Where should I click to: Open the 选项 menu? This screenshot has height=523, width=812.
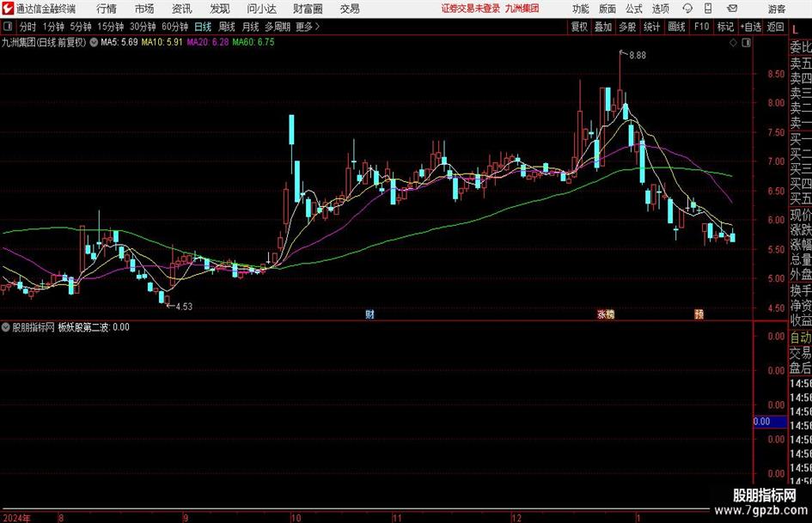(660, 9)
